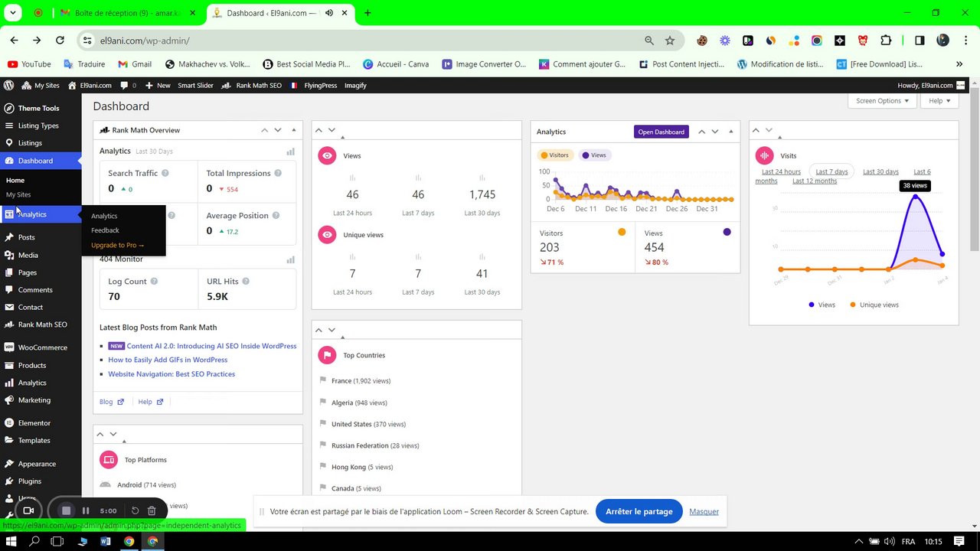Open a new browser tab with the plus icon

click(367, 13)
